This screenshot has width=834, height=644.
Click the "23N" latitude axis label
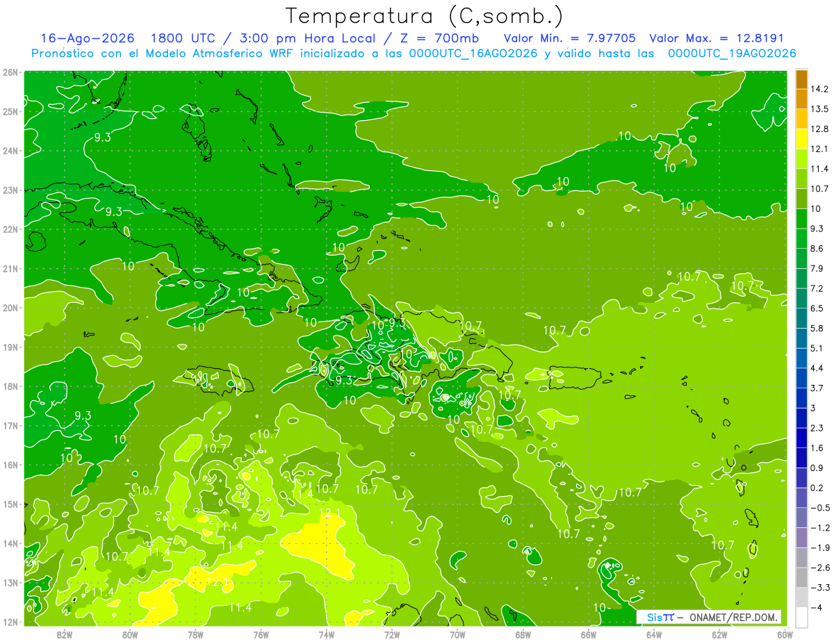(10, 190)
